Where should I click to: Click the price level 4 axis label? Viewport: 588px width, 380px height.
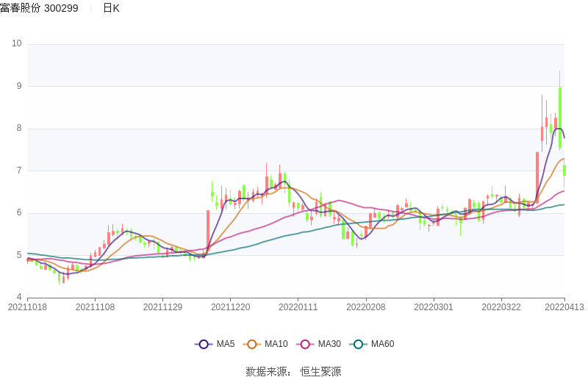click(19, 298)
